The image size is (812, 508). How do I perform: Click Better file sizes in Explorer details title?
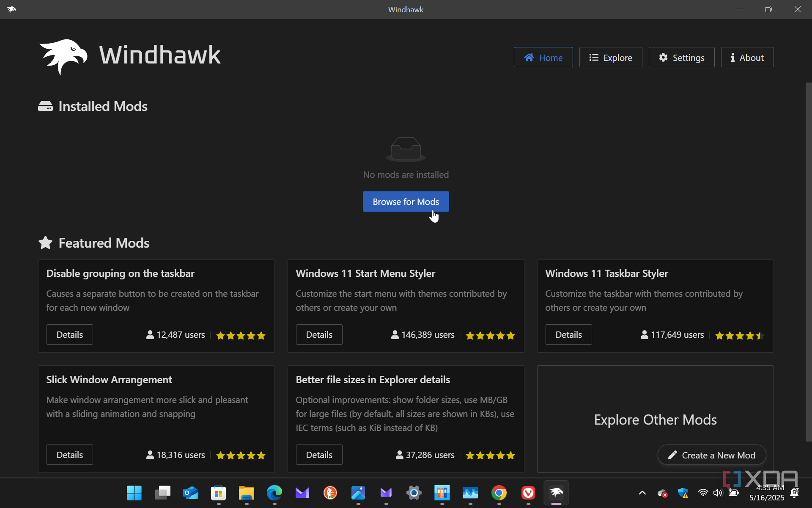coord(373,380)
